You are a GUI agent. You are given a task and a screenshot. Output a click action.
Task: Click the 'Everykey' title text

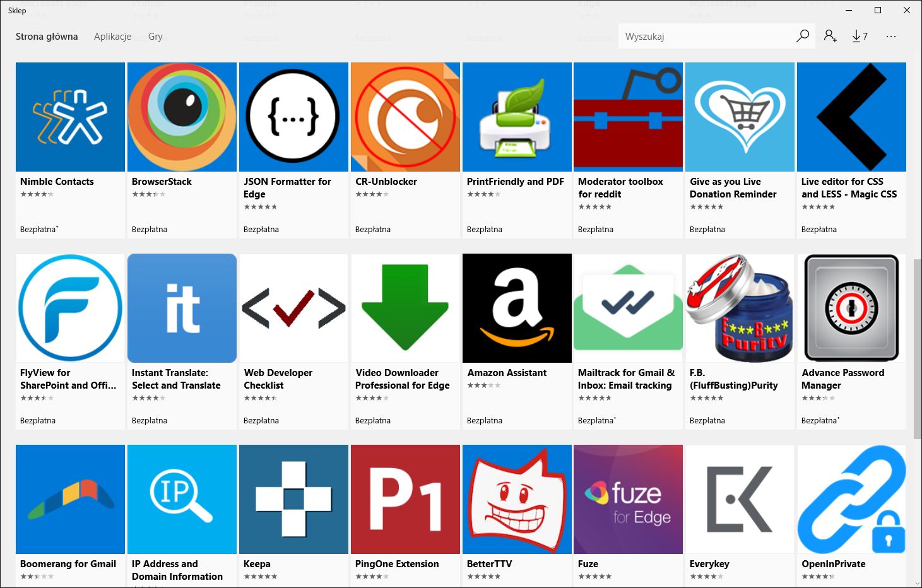point(709,563)
